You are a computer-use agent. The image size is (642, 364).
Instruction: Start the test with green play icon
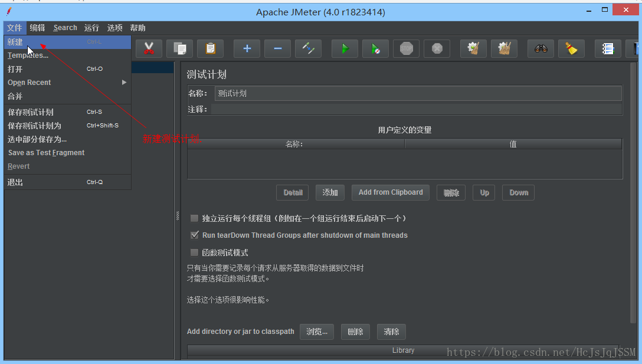coord(345,49)
